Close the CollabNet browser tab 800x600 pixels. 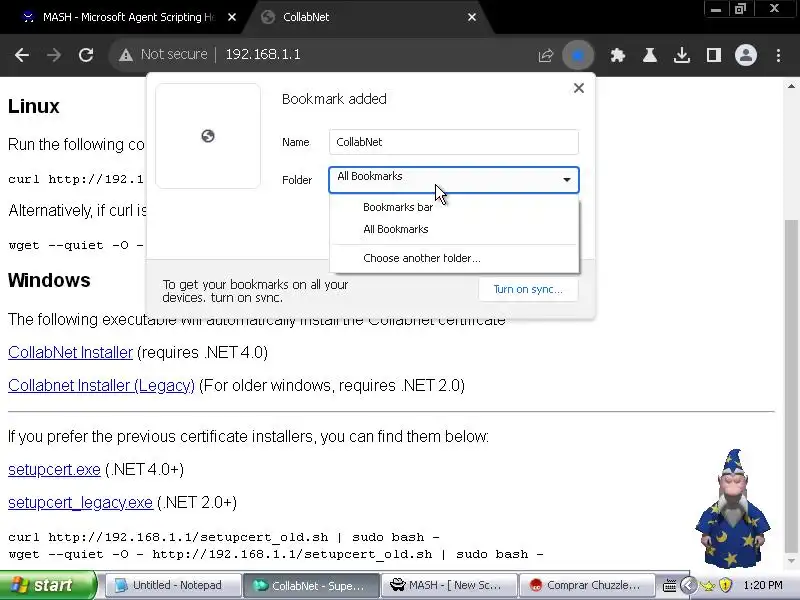(x=472, y=17)
